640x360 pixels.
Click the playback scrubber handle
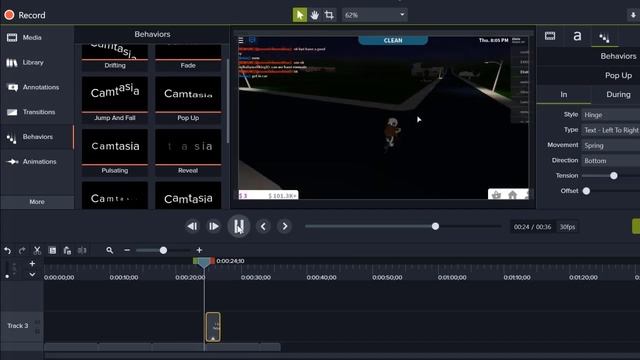pyautogui.click(x=435, y=226)
